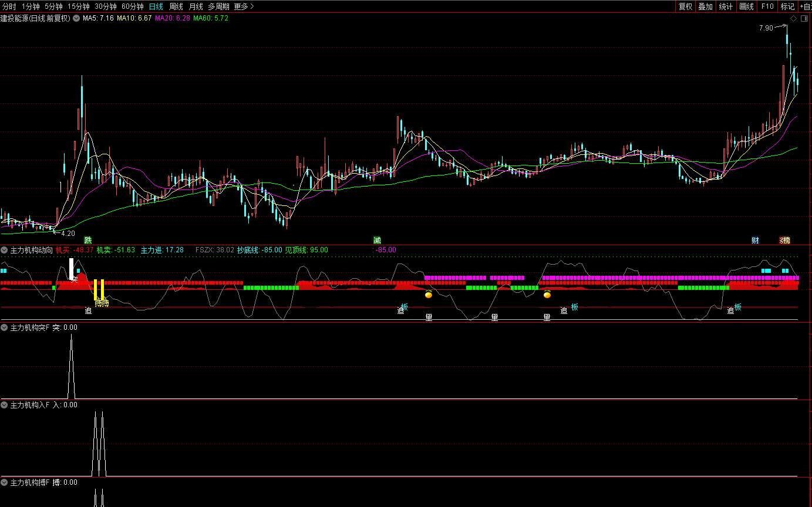The height and width of the screenshot is (507, 812).
Task: Click the 叠加 overlay button
Action: point(705,6)
